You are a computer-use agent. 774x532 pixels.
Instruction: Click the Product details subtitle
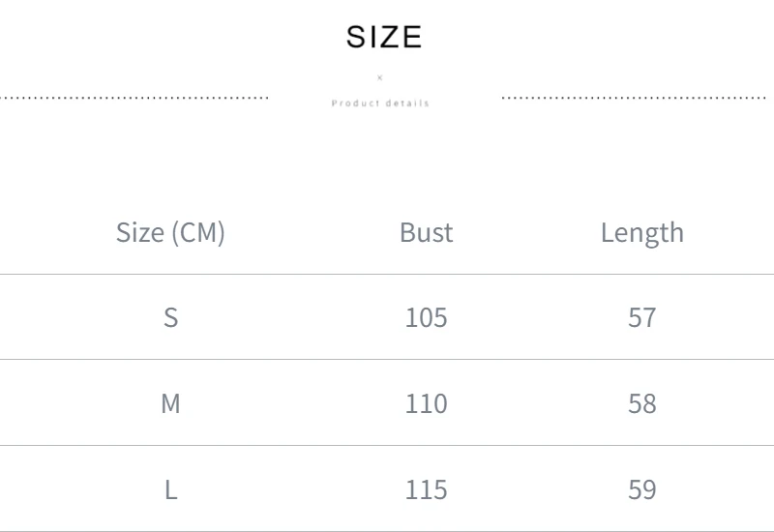coord(380,103)
